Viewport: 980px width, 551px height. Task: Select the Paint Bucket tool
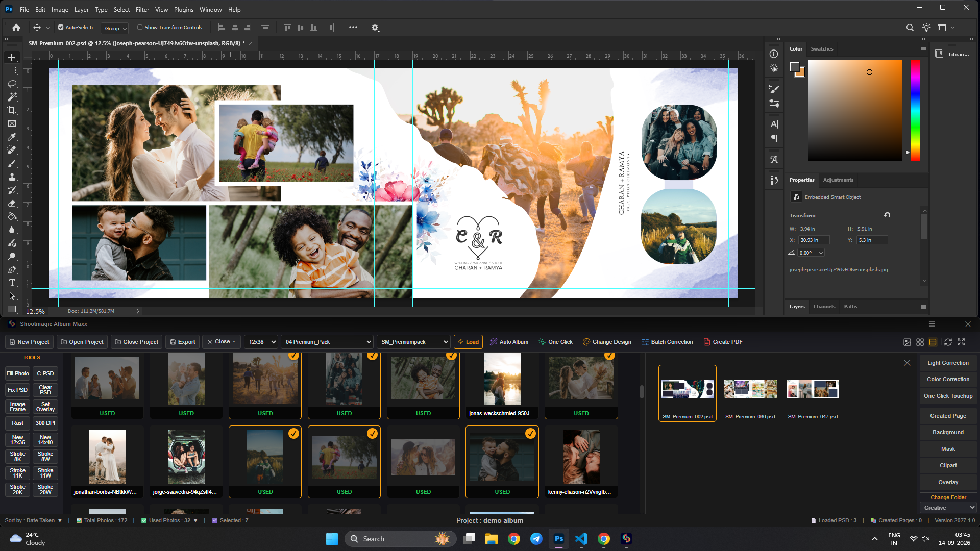pos(12,216)
